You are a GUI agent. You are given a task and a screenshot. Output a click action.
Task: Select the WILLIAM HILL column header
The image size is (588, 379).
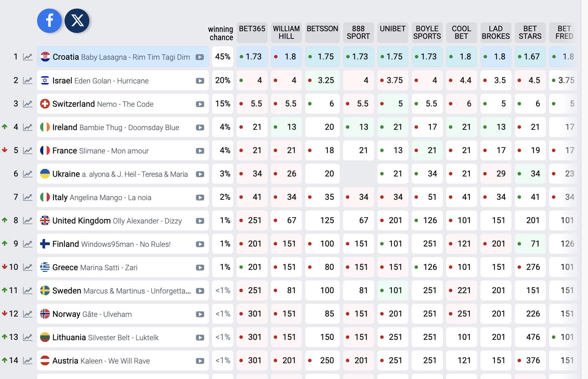pyautogui.click(x=286, y=33)
